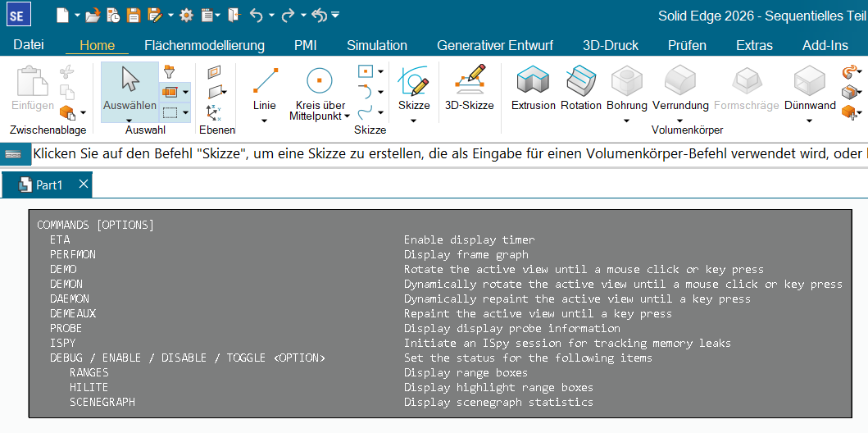
Task: Expand the new document dropdown arrow
Action: [77, 16]
